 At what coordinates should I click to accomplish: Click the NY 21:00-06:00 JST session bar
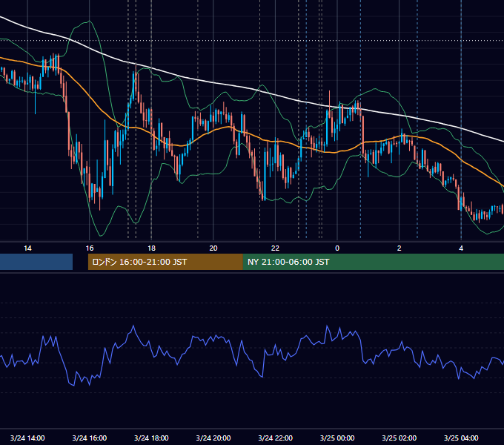373,262
